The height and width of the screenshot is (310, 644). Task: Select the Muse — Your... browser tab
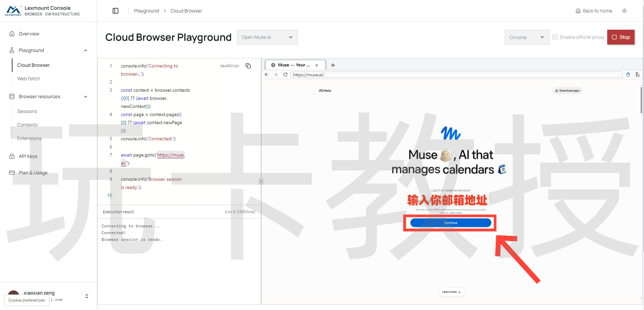(x=295, y=65)
